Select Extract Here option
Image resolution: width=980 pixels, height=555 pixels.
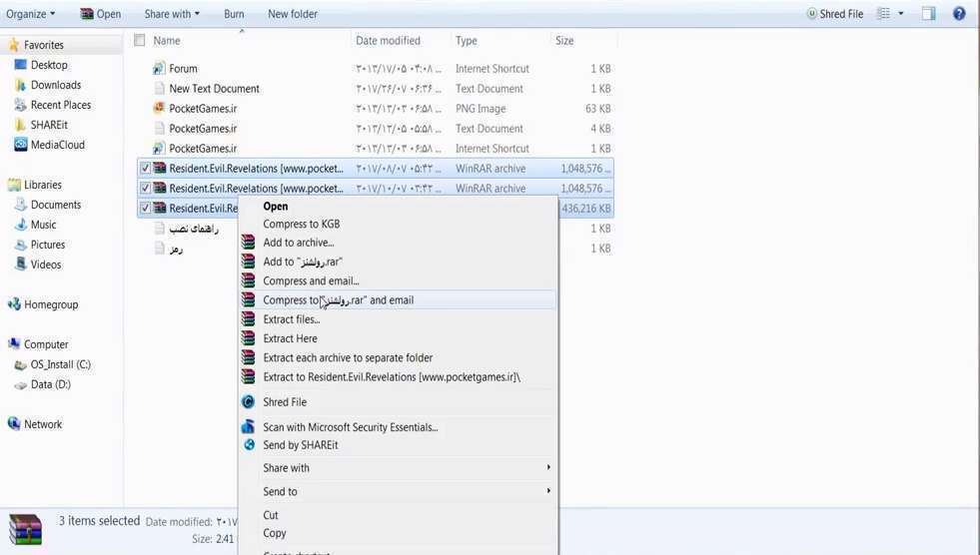pyautogui.click(x=290, y=338)
